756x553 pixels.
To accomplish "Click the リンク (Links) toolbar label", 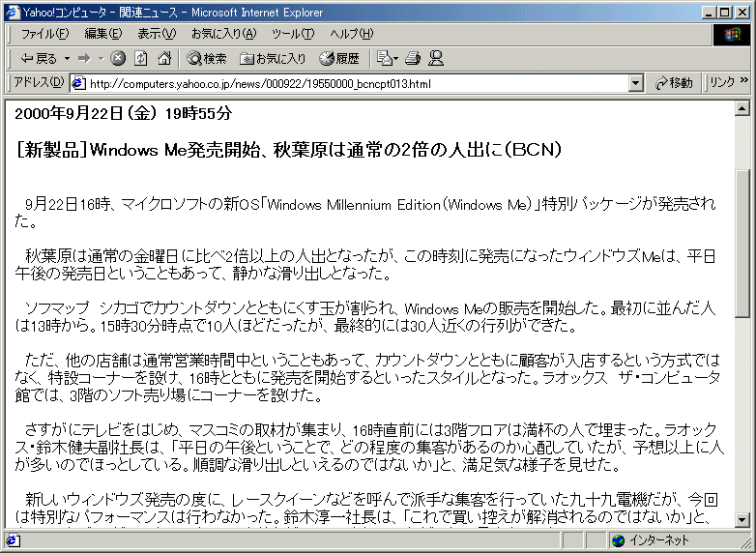I will pos(722,82).
